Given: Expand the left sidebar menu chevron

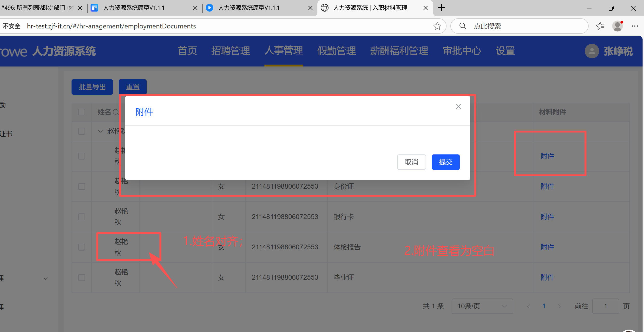Looking at the screenshot, I should [x=46, y=279].
